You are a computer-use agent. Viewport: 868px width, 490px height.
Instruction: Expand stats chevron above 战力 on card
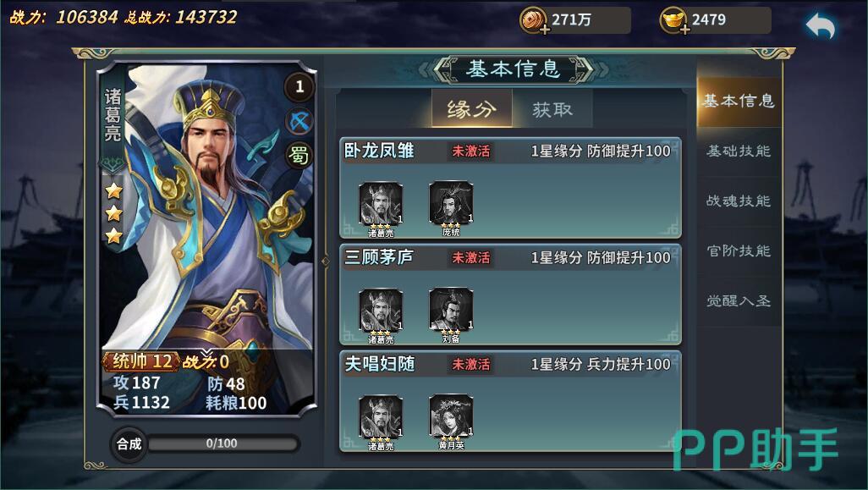[x=206, y=352]
